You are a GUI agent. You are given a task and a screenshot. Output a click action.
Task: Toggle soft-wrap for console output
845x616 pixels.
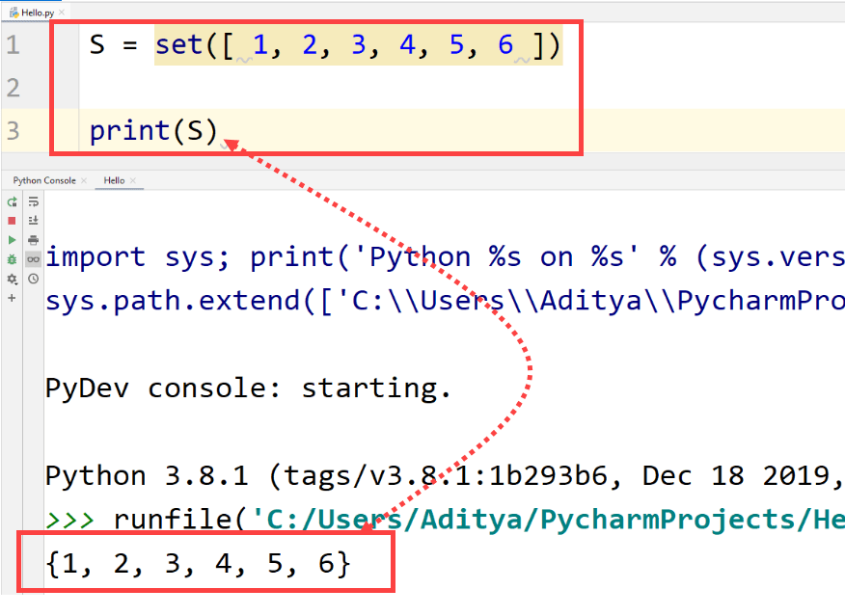point(33,202)
